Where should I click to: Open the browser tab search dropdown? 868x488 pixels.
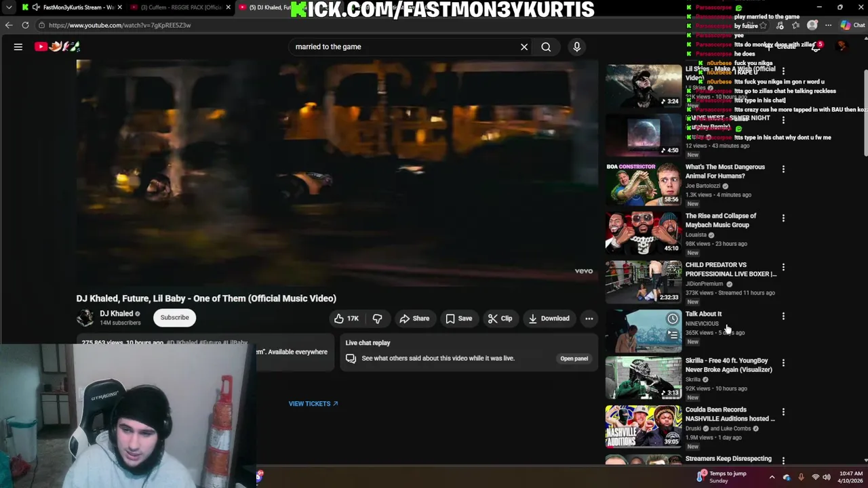pos(9,7)
